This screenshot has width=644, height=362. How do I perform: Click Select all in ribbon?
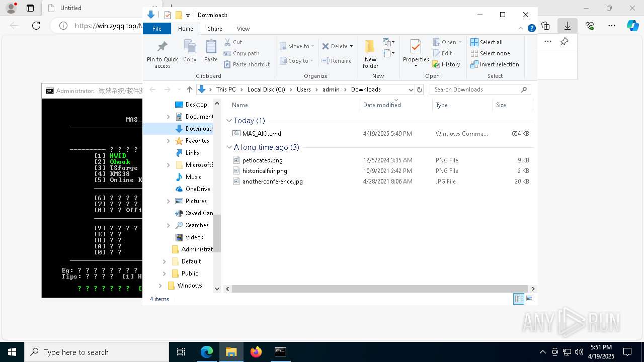click(x=487, y=42)
